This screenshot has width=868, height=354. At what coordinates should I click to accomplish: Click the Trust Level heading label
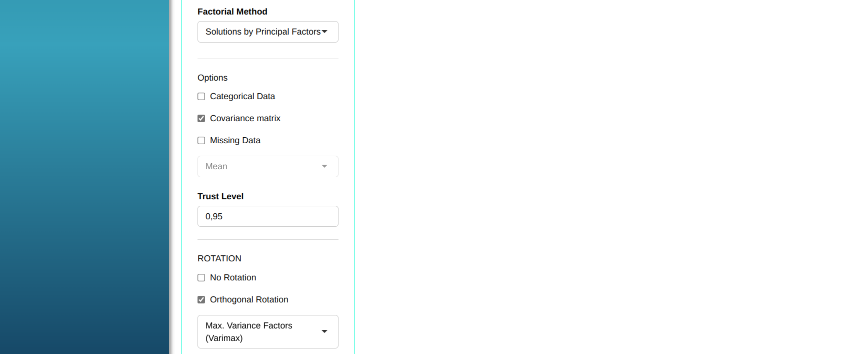[x=220, y=196]
